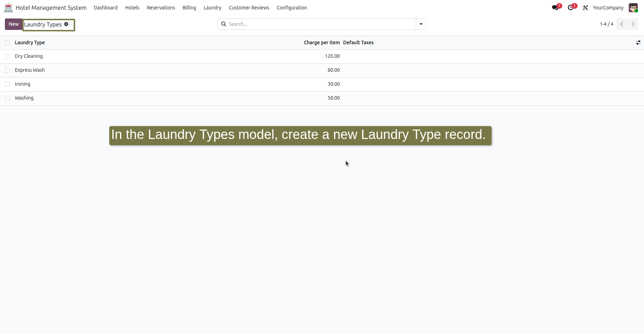The height and width of the screenshot is (334, 644).
Task: Open the Washing record
Action: (24, 98)
